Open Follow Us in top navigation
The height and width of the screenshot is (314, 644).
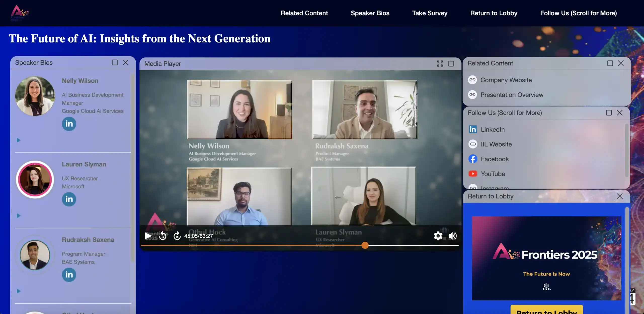pyautogui.click(x=578, y=13)
